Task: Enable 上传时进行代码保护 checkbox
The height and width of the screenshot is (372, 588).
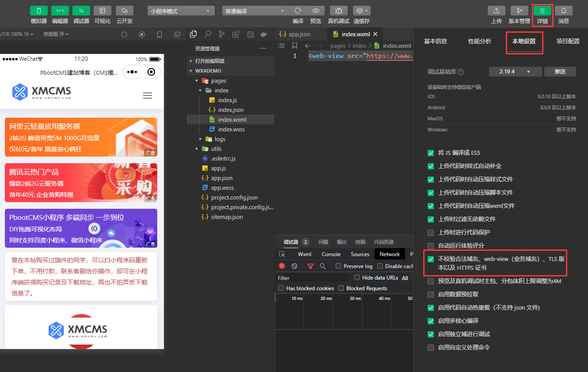Action: click(431, 233)
